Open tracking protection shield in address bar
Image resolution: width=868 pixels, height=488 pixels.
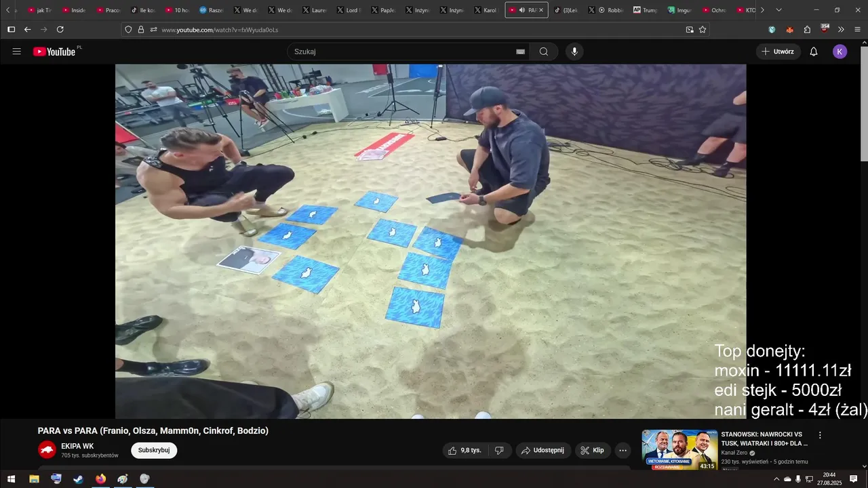coord(128,29)
